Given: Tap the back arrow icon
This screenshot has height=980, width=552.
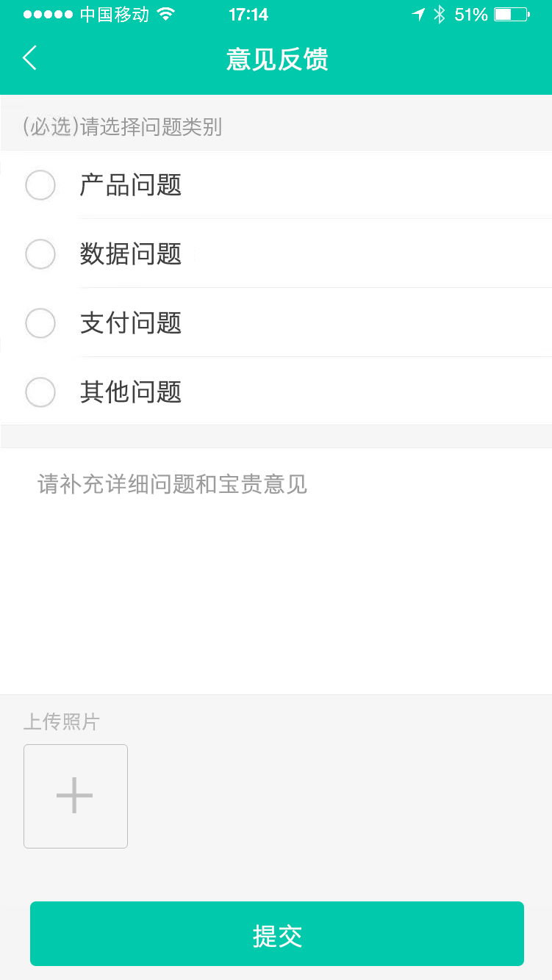Looking at the screenshot, I should tap(29, 58).
